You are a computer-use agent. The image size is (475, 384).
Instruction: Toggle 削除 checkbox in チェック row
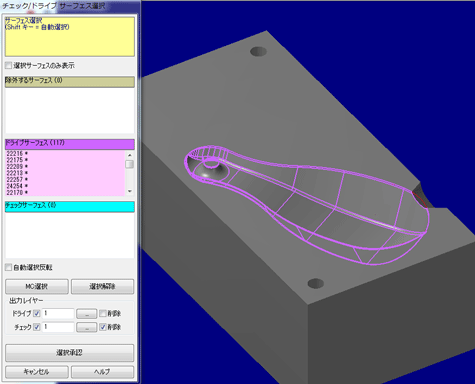pyautogui.click(x=103, y=327)
